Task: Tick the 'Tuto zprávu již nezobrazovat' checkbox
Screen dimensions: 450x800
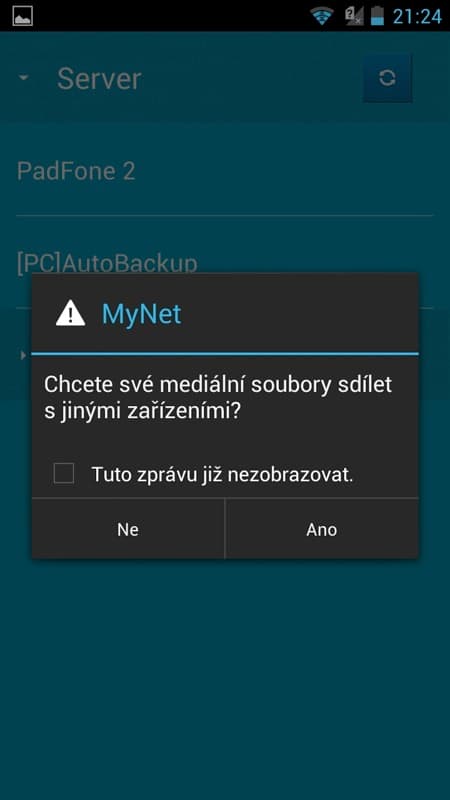Action: (x=64, y=473)
